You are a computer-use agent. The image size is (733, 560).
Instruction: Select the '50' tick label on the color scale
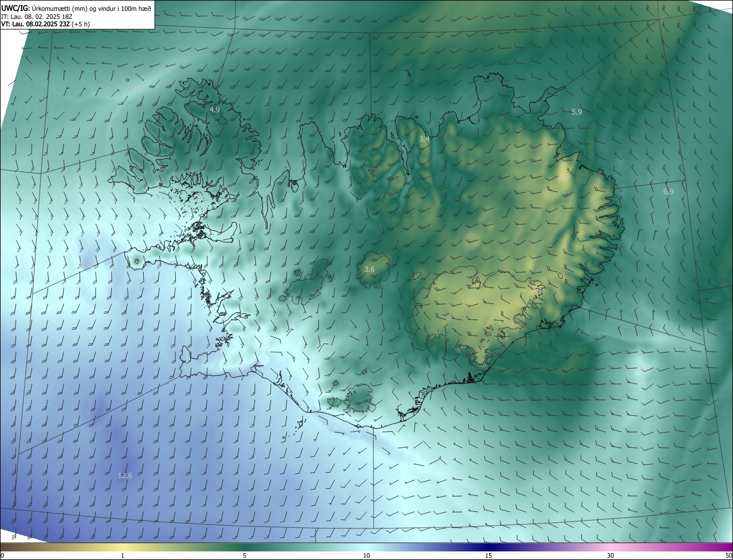(728, 555)
